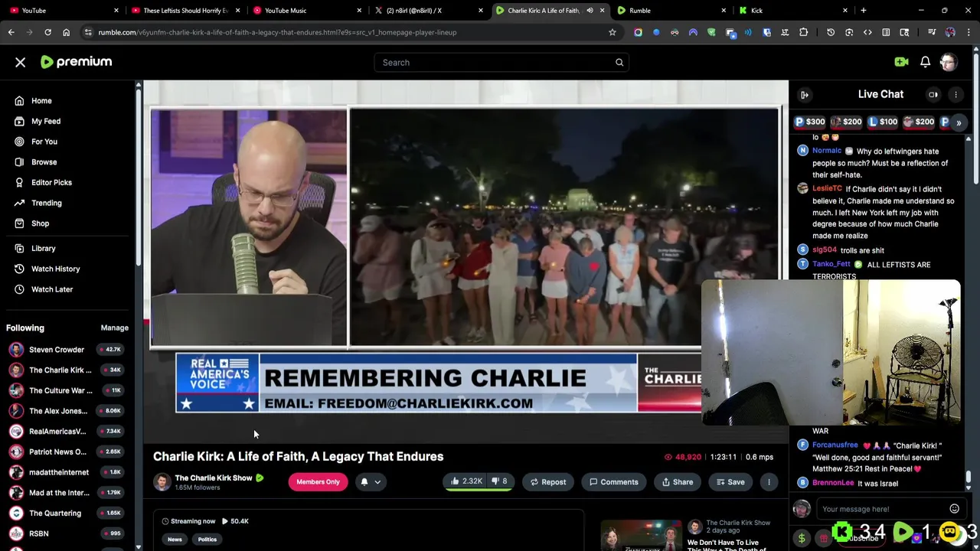Like the video with thumbs up

click(x=466, y=481)
